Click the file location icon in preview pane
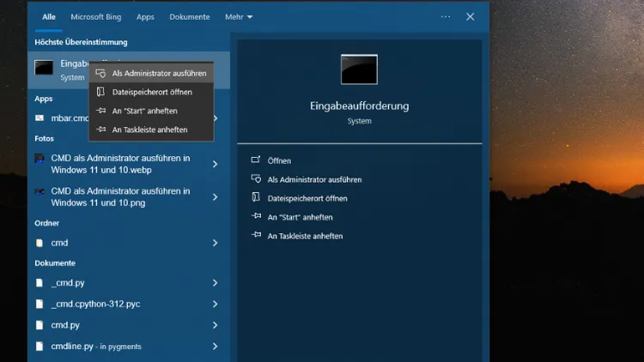Screen dimensions: 644x362 click(256, 197)
